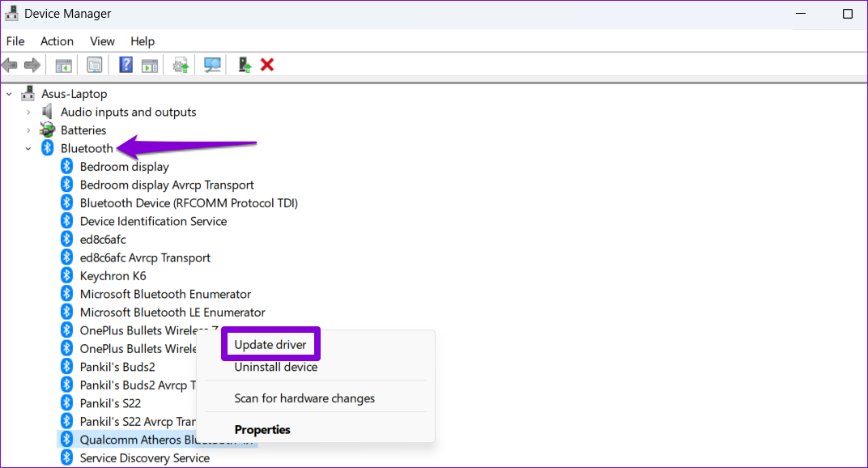868x468 pixels.
Task: Collapse the Bluetooth category
Action: pyautogui.click(x=28, y=149)
